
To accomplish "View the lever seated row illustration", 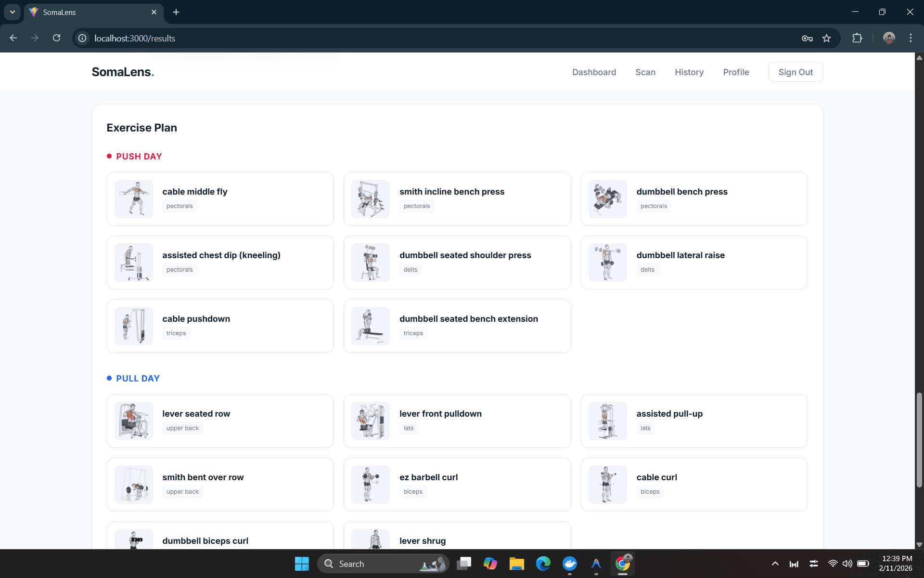I will (x=134, y=421).
